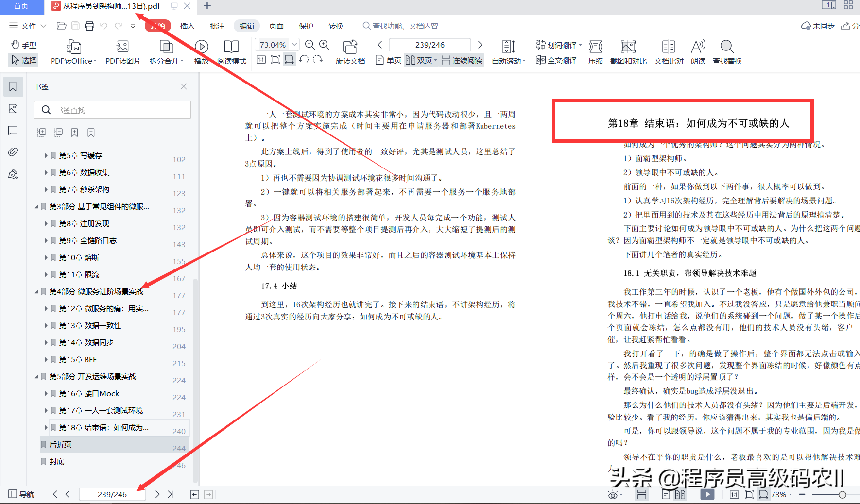Open the attachments paperclip panel

(13, 152)
